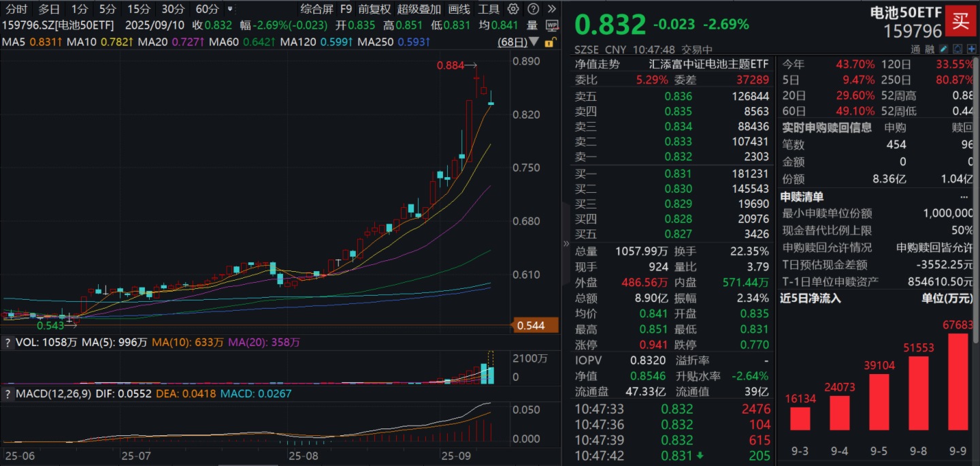This screenshot has width=980, height=466.
Task: Click the WP icon beside 量
Action: point(552,25)
